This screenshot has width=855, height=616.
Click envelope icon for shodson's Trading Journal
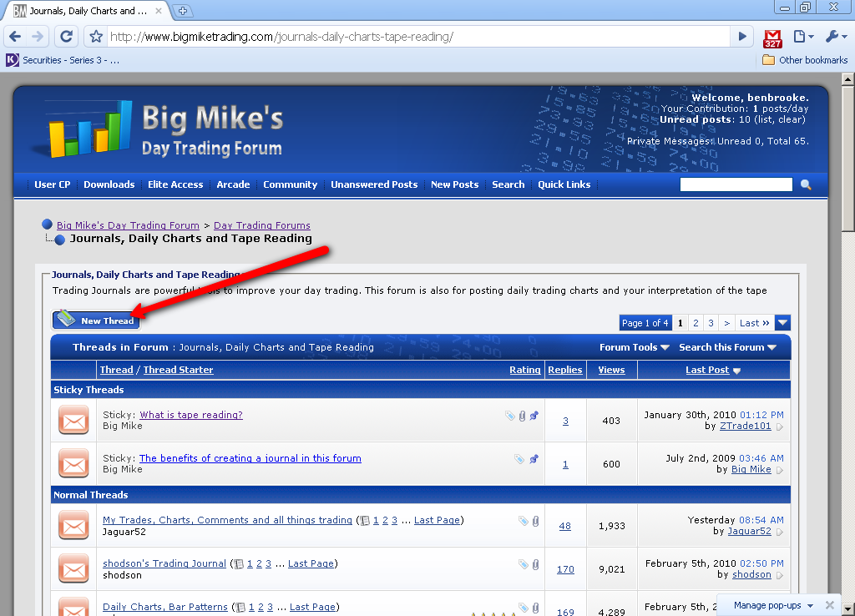(73, 569)
